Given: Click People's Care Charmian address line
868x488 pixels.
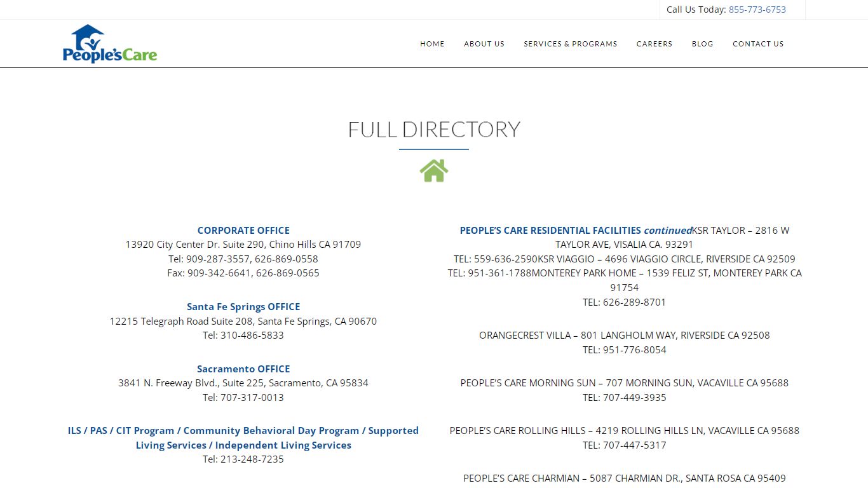Looking at the screenshot, I should pos(625,478).
